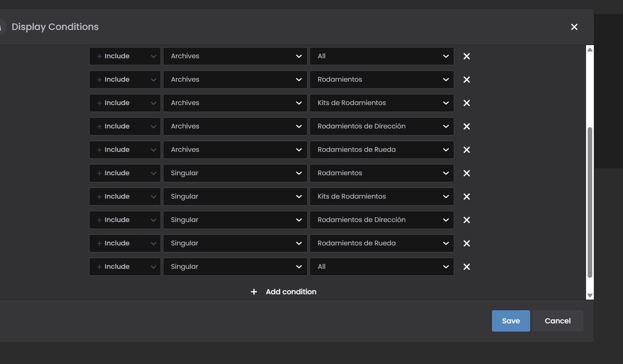Remove the Singular Kits de Rodamientos row
Image resolution: width=623 pixels, height=364 pixels.
467,197
